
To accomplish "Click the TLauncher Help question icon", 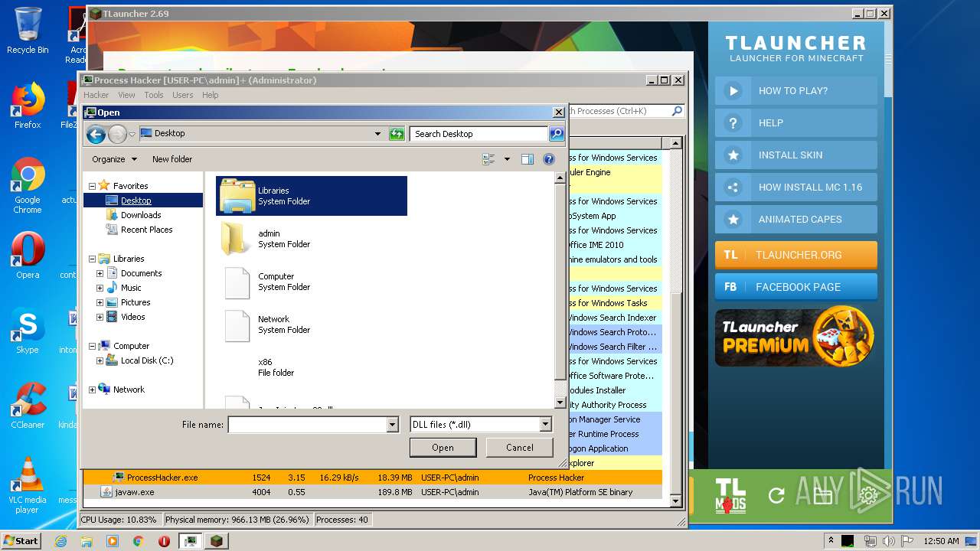I will point(733,122).
